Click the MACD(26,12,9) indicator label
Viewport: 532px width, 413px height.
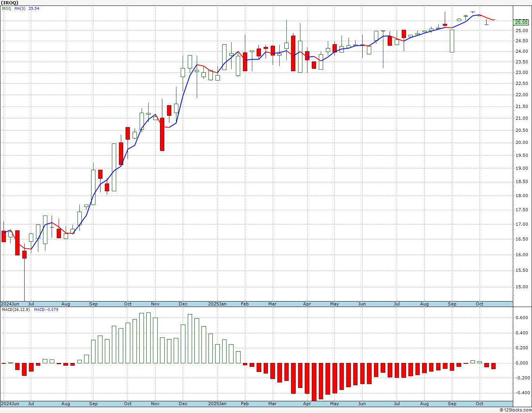click(16, 309)
